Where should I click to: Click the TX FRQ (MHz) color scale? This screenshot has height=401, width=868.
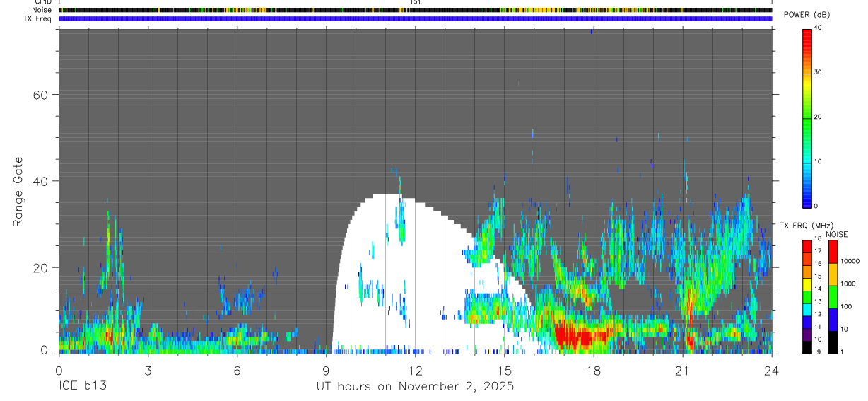(x=807, y=297)
